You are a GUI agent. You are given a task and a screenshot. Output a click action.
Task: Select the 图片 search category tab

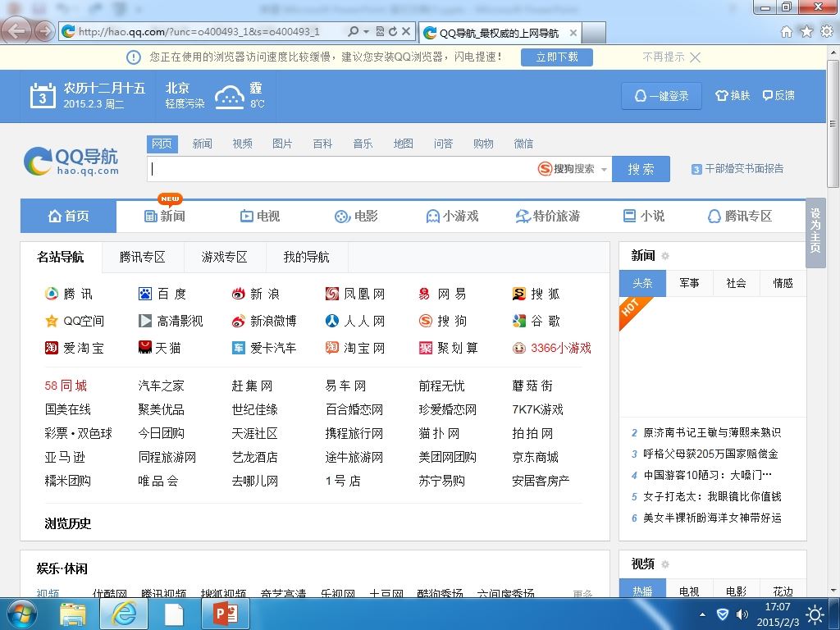[x=282, y=144]
